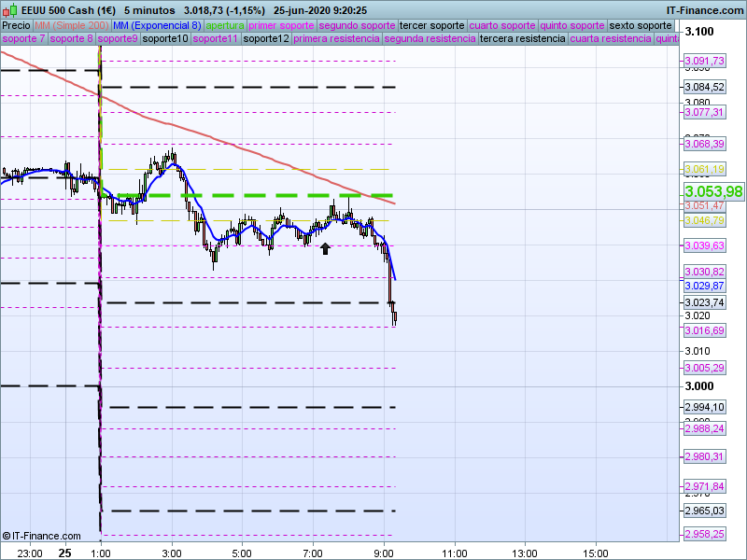Click the soporte12 legend label
This screenshot has height=560, width=747.
[x=266, y=38]
